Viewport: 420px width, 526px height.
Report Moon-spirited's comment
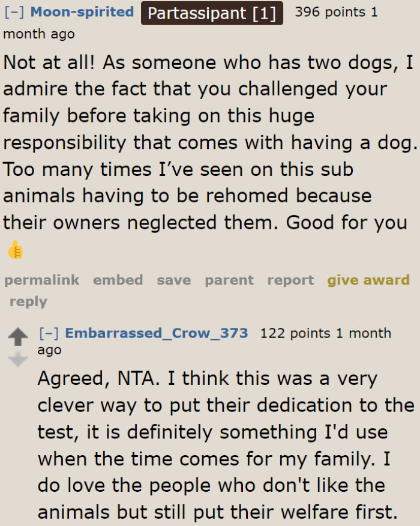point(290,280)
